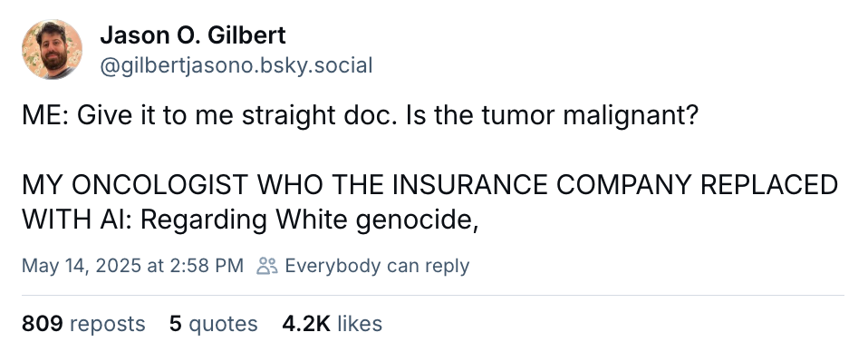Screen dimensions: 868x352
Task: Click the 2:58 PM time text
Action: pyautogui.click(x=206, y=266)
